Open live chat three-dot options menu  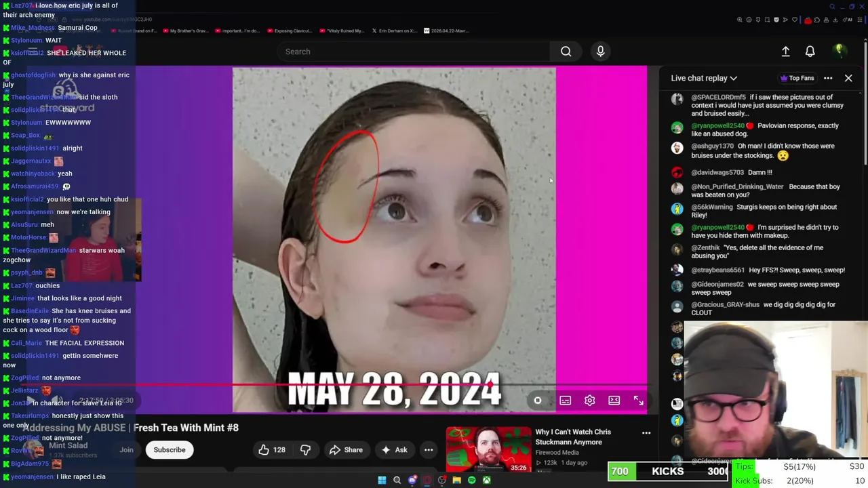(x=828, y=78)
